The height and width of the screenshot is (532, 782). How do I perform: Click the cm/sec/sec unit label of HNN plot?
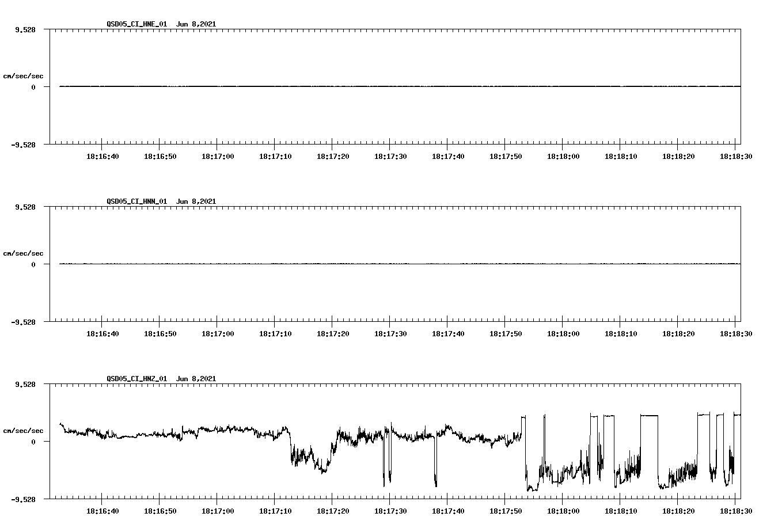coord(24,253)
